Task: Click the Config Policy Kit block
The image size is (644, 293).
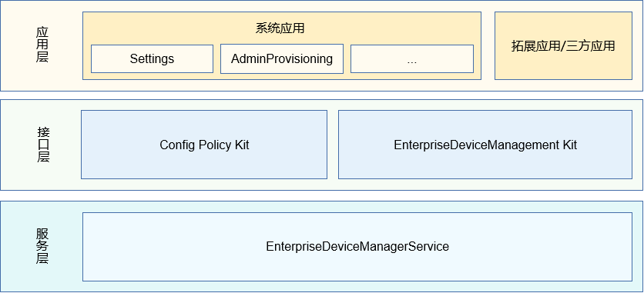Action: point(204,145)
